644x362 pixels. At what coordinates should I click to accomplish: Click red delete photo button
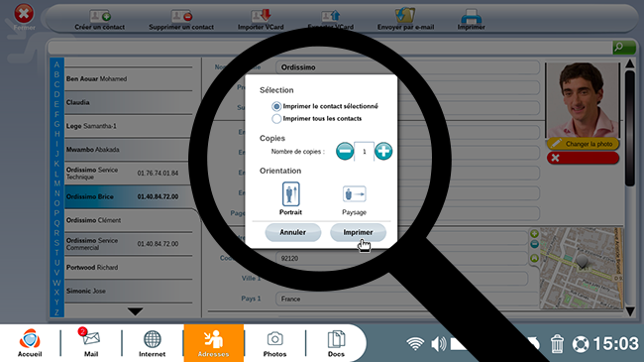coord(583,158)
